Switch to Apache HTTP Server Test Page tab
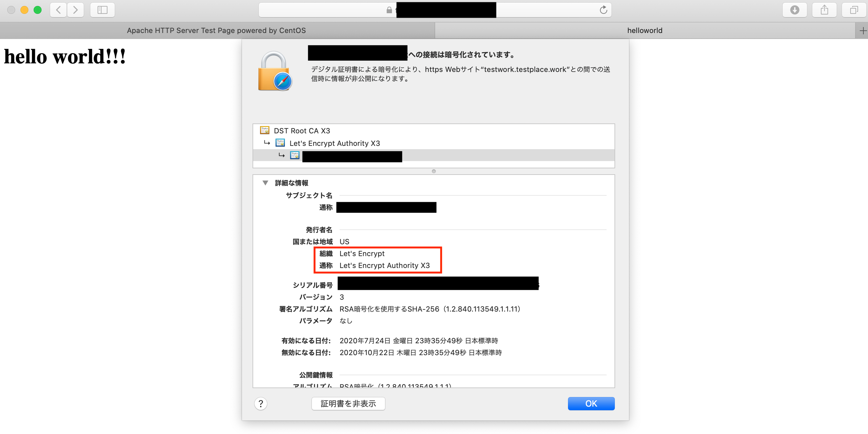Screen dimensions: 868x434 [x=217, y=31]
